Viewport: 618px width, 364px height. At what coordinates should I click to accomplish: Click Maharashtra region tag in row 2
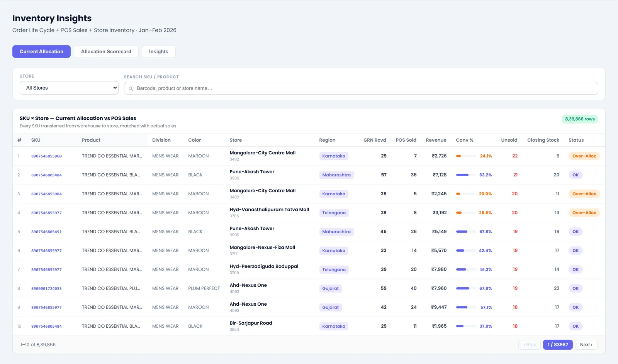pos(336,175)
